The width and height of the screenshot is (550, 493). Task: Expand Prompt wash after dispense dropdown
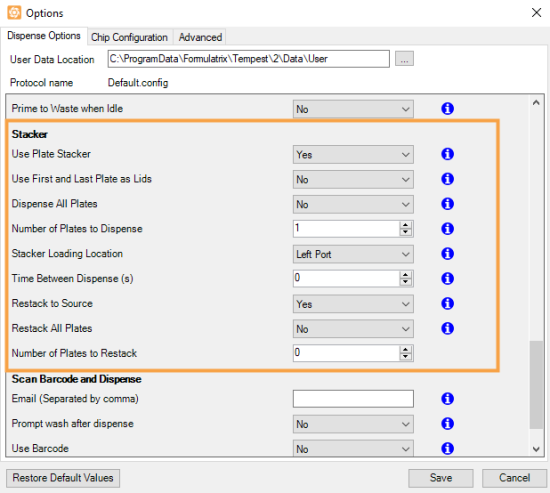coord(353,424)
